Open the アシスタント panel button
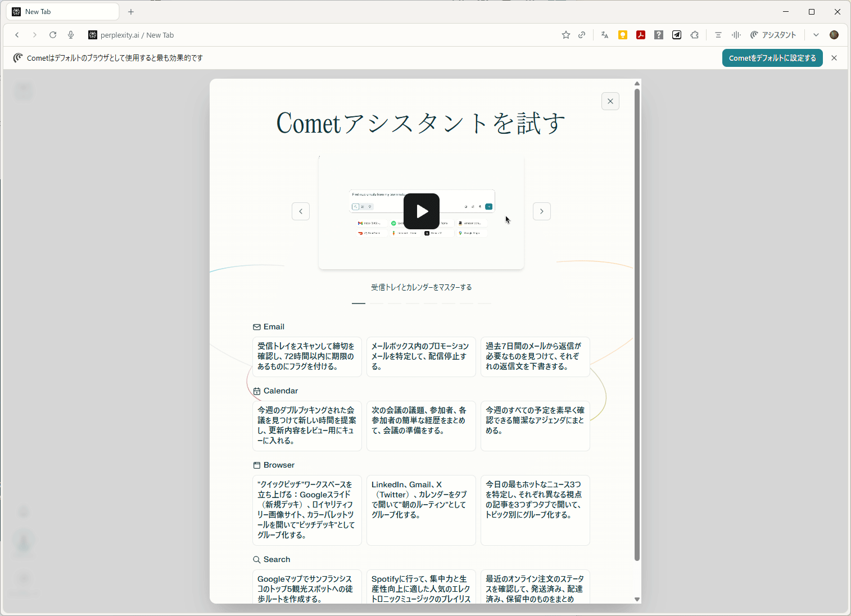Screen dimensions: 851x616 coord(773,35)
